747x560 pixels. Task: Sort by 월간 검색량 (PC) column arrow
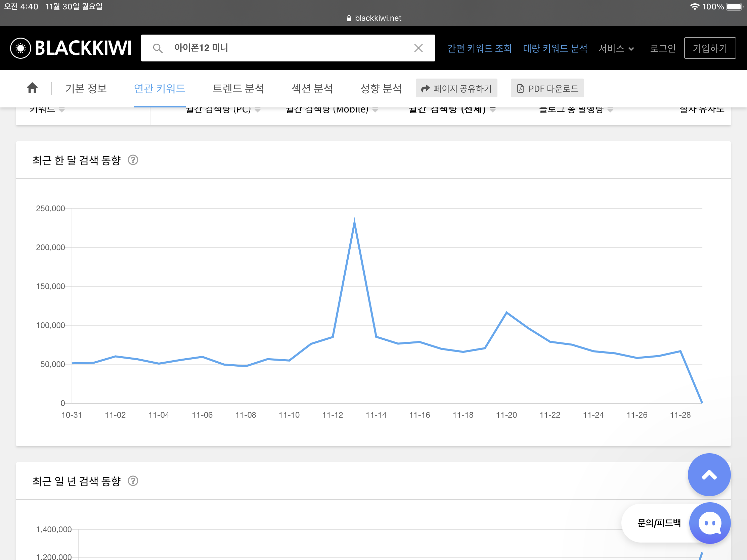tap(258, 110)
